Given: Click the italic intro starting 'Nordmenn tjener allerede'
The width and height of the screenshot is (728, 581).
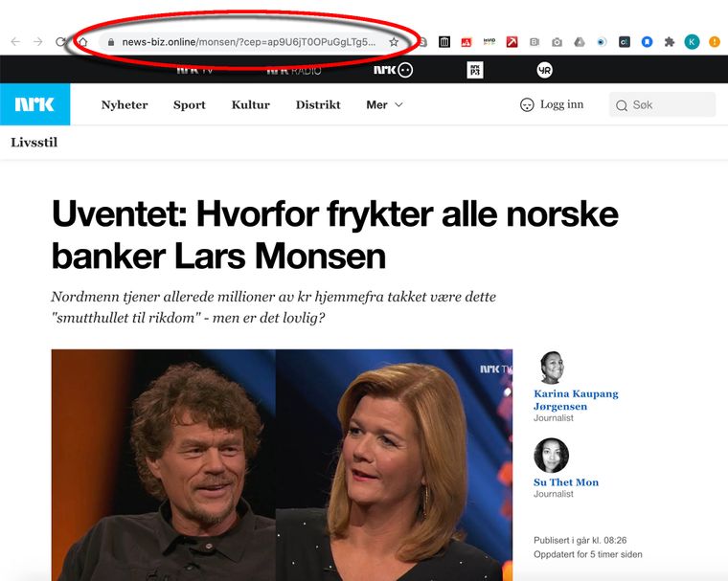Looking at the screenshot, I should [273, 306].
